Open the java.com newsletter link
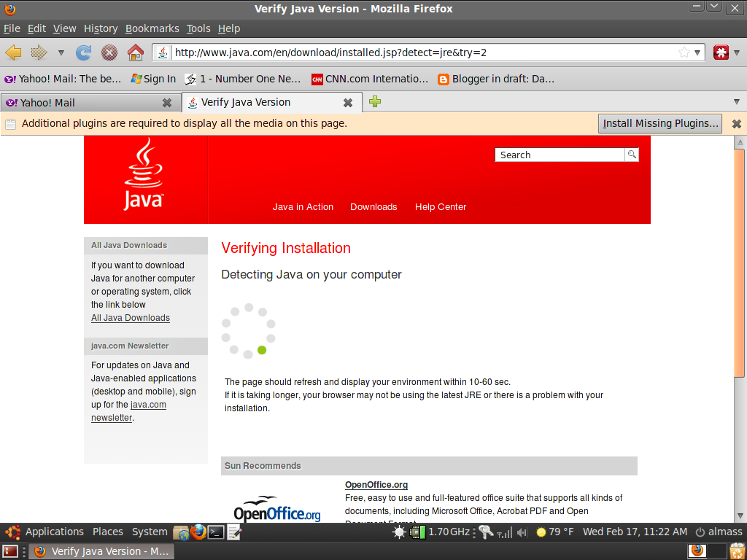The height and width of the screenshot is (560, 747). (128, 411)
